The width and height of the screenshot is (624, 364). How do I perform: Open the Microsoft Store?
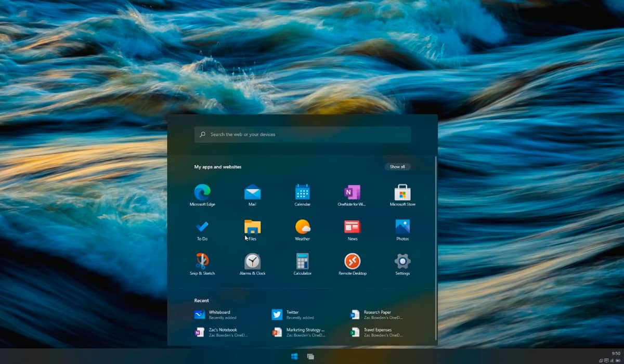402,192
